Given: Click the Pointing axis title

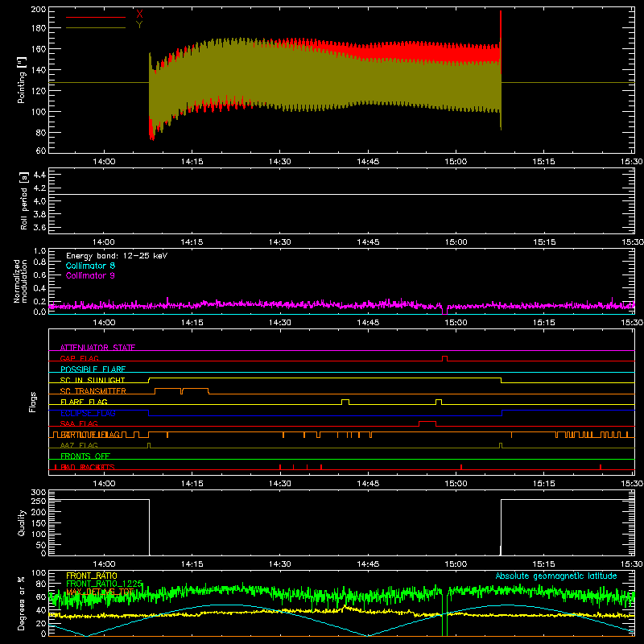Looking at the screenshot, I should click(x=22, y=80).
